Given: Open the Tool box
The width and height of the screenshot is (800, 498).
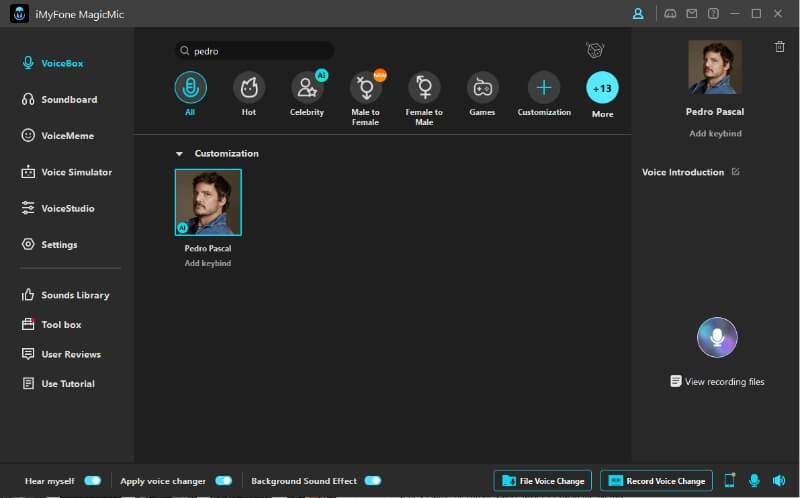Looking at the screenshot, I should (51, 325).
